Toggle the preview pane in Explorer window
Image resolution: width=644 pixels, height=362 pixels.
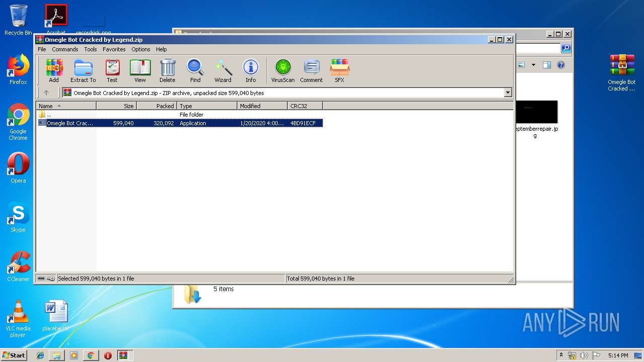[x=547, y=65]
